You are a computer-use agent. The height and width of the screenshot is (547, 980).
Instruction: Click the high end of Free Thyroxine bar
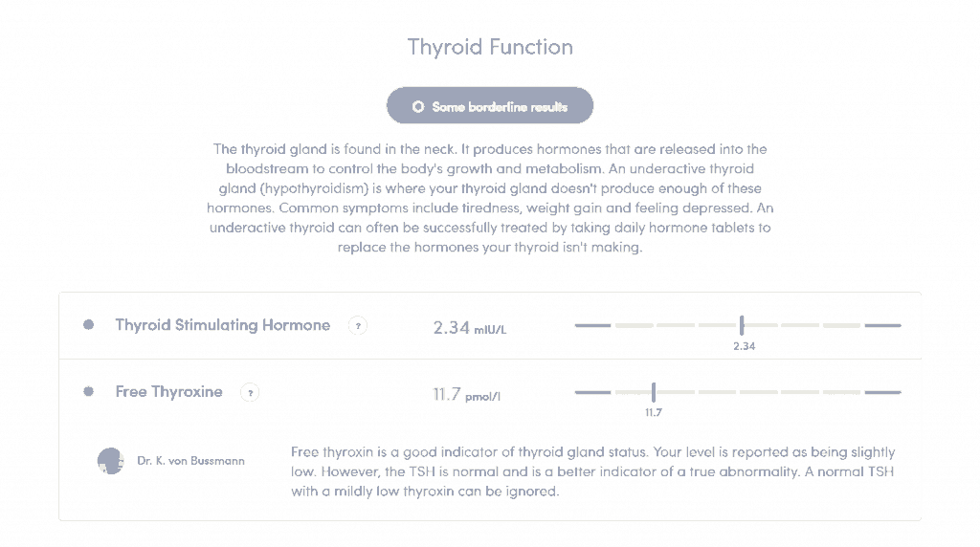pos(883,392)
